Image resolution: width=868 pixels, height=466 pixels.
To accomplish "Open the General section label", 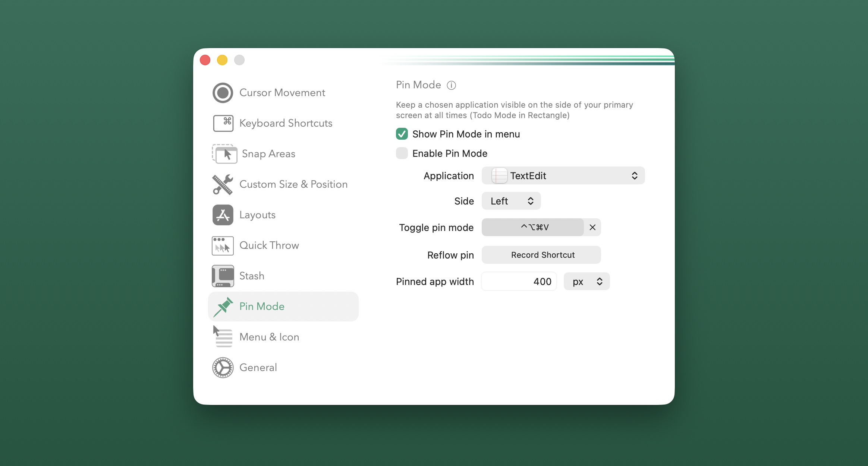I will (258, 368).
